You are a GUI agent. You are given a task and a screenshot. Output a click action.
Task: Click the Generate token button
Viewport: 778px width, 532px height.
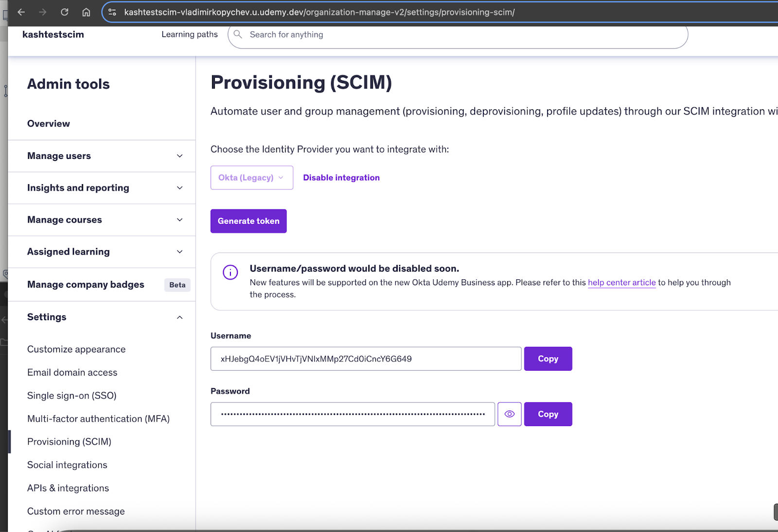[248, 221]
